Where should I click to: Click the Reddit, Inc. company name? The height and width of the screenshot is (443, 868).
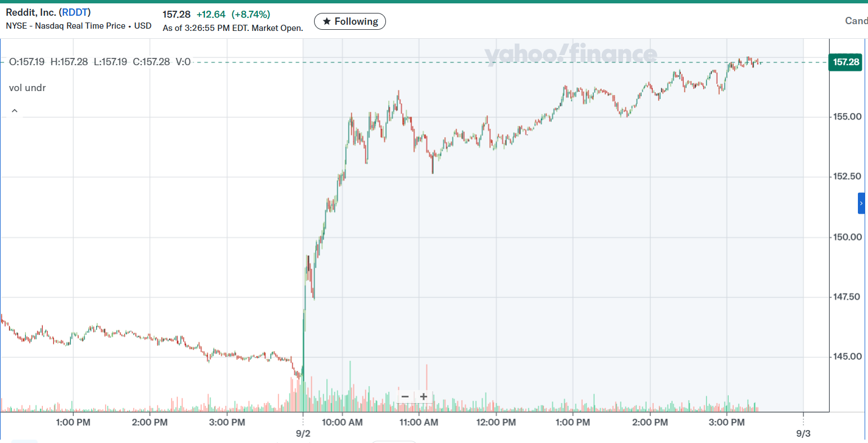tap(31, 12)
